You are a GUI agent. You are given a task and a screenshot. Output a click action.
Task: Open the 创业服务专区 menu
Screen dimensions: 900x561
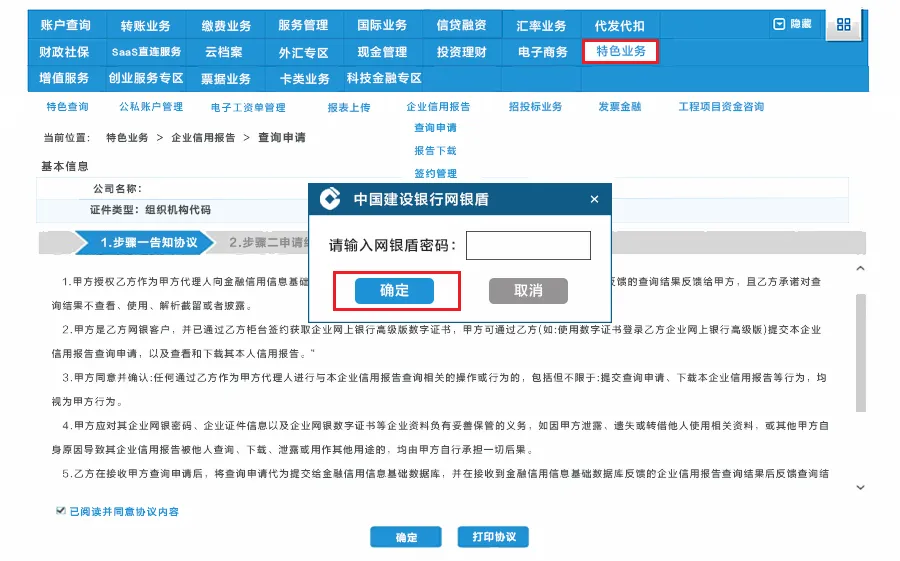pyautogui.click(x=146, y=78)
